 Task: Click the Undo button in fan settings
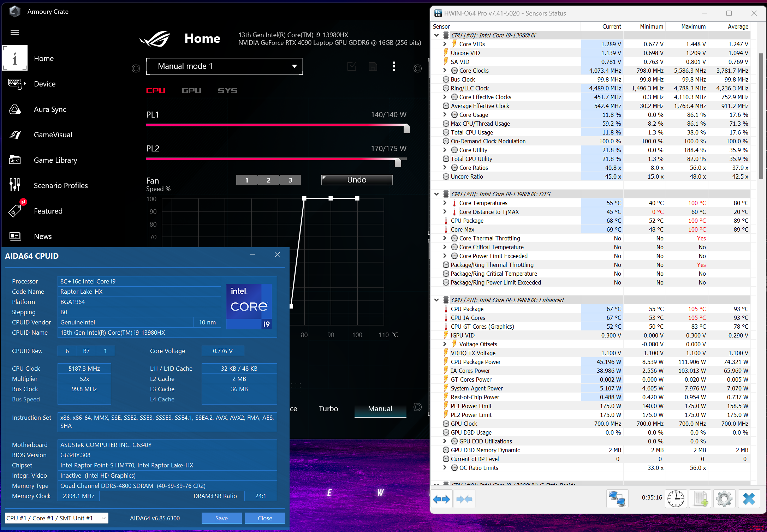(x=356, y=180)
